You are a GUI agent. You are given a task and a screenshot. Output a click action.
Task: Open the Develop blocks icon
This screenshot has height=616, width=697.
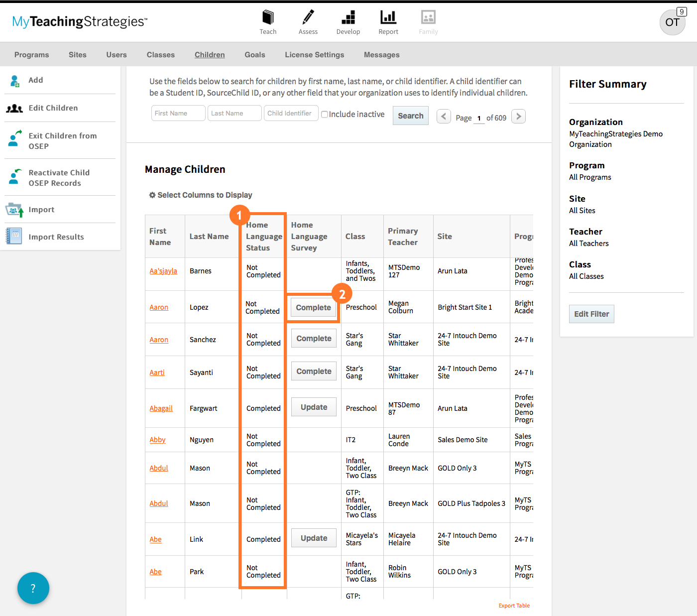coord(348,18)
